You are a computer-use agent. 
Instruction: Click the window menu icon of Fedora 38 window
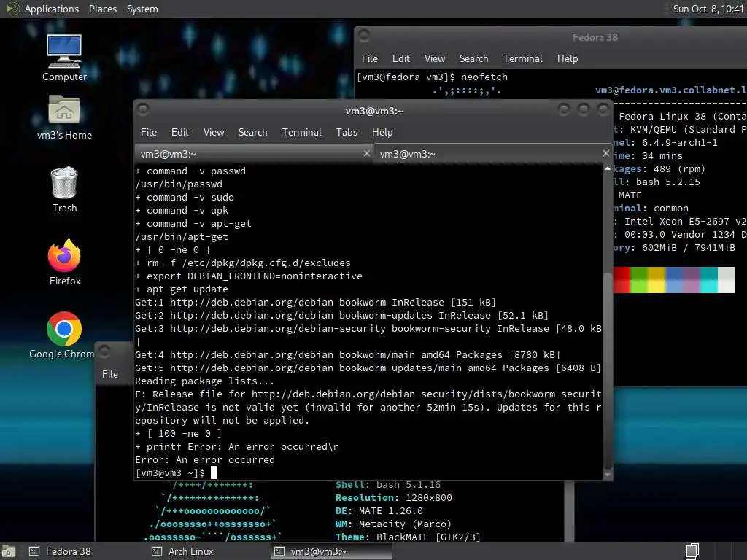[x=364, y=36]
